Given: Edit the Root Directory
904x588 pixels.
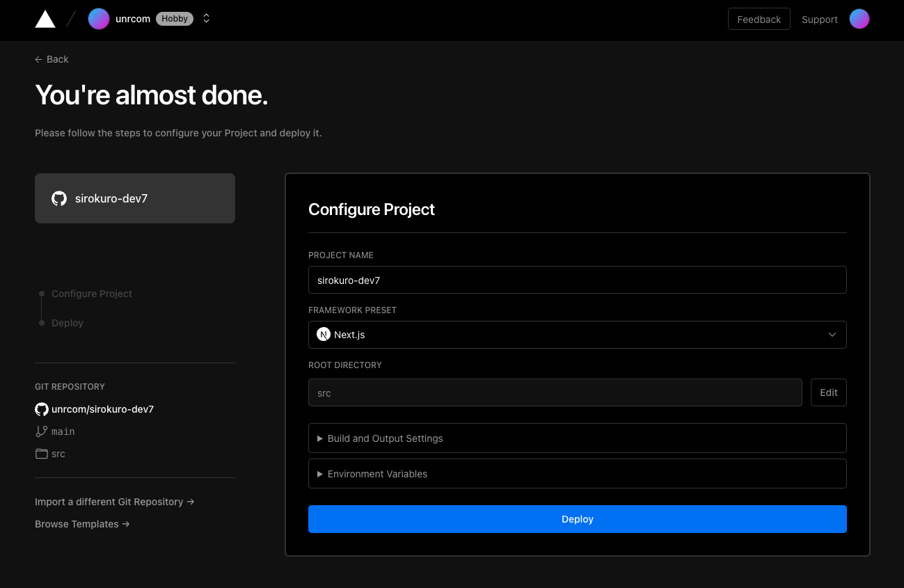Looking at the screenshot, I should point(829,392).
